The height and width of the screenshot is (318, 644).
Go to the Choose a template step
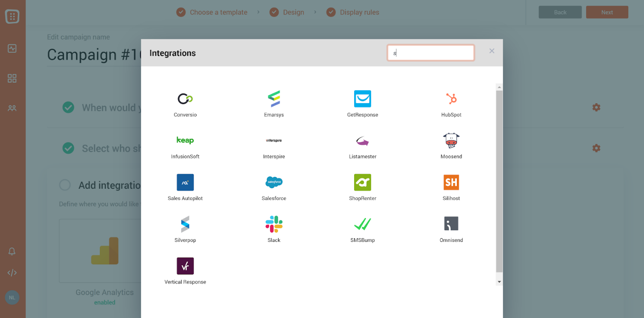(x=212, y=12)
